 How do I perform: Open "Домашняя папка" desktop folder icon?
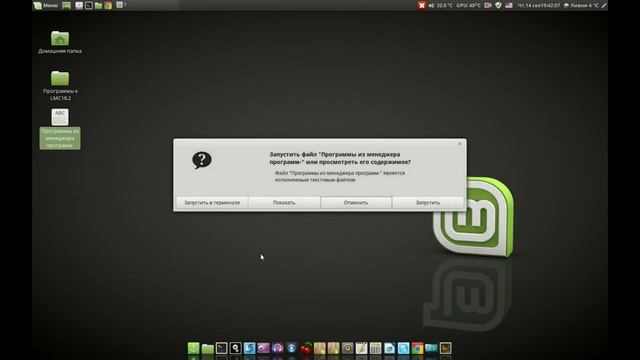(x=60, y=42)
